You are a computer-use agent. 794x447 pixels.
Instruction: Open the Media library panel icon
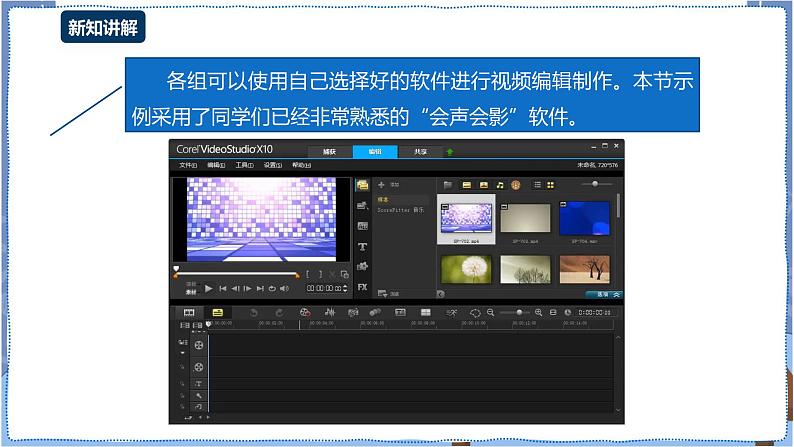[362, 185]
